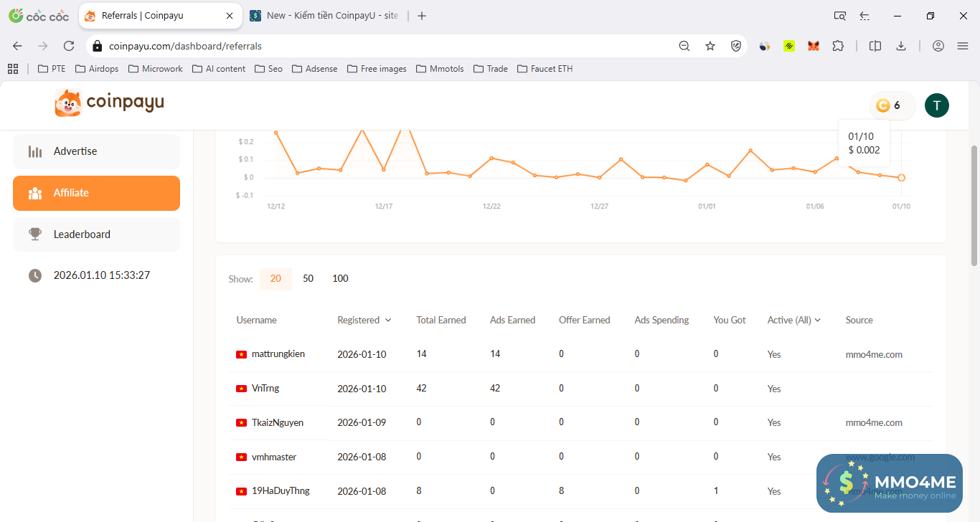Sort by Registered column dropdown

(x=364, y=321)
